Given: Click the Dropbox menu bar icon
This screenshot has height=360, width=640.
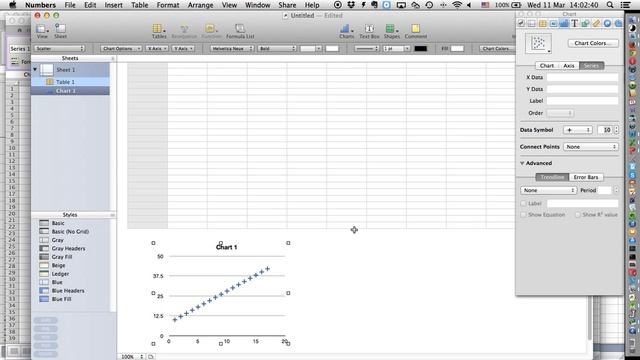Looking at the screenshot, I should [x=351, y=5].
